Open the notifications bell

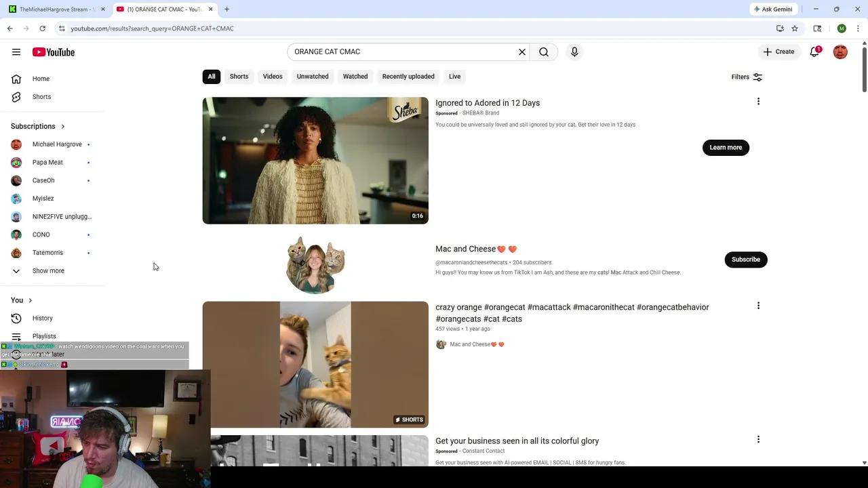coord(815,52)
